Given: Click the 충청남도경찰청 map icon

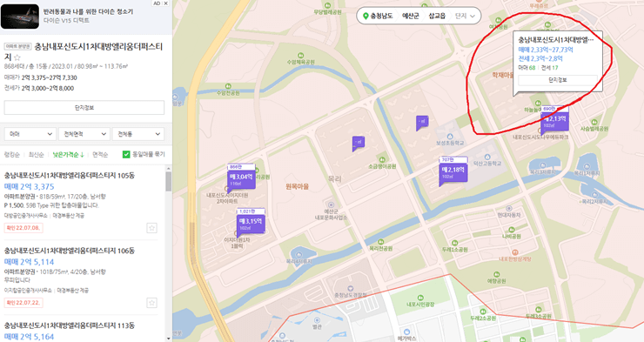Looking at the screenshot, I should 351,289.
